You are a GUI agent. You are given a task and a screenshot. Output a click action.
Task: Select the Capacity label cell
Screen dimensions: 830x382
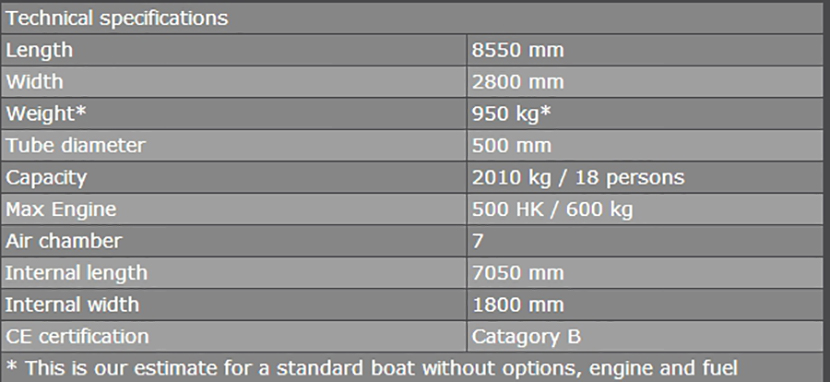pyautogui.click(x=234, y=177)
